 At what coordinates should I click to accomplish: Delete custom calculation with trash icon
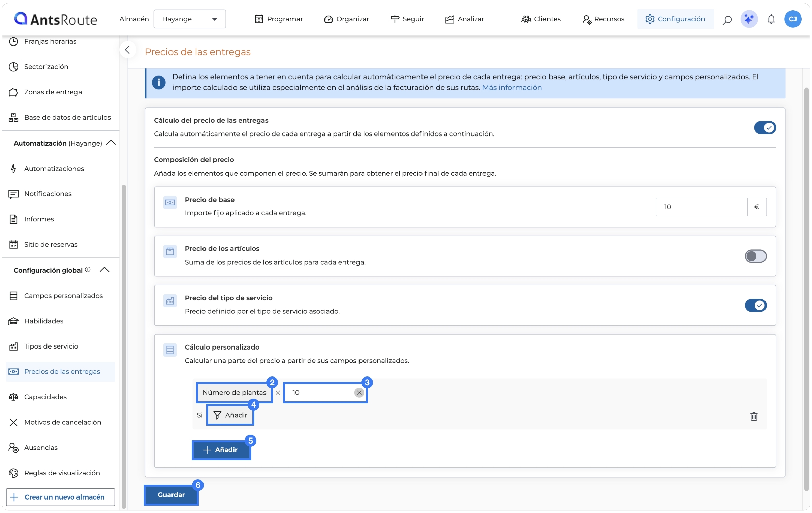[754, 416]
